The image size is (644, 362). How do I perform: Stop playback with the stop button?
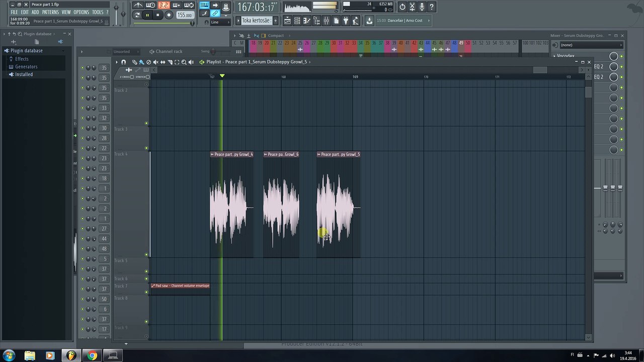[x=157, y=15]
